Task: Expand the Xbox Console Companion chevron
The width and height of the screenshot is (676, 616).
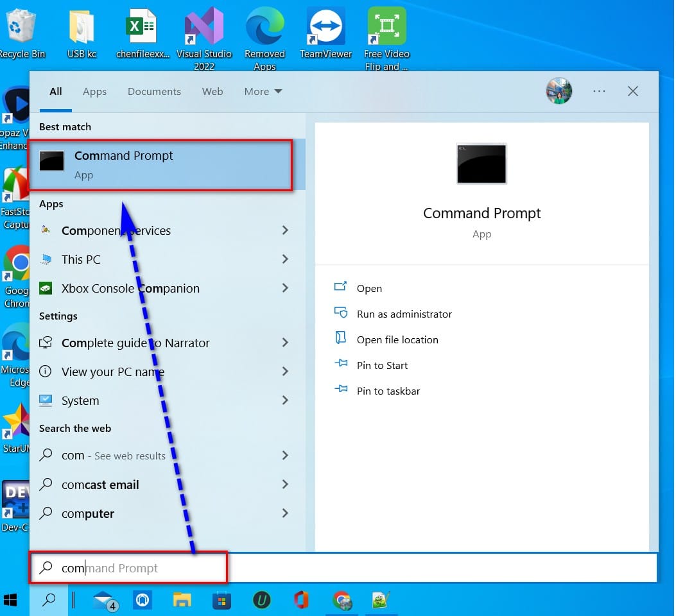Action: [285, 287]
